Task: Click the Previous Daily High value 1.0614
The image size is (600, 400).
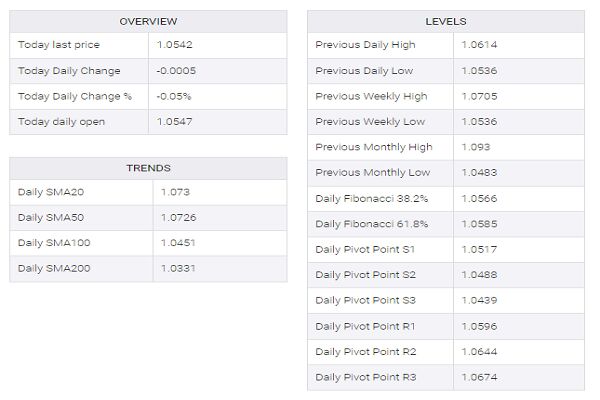Action: [x=479, y=45]
